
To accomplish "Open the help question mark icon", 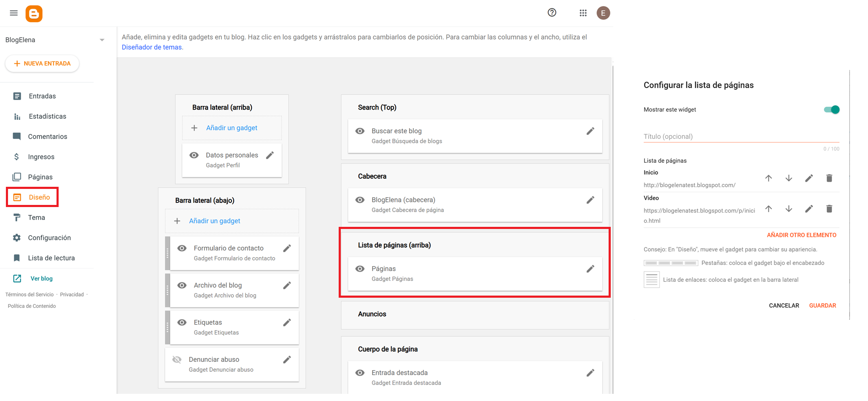I will (x=552, y=13).
